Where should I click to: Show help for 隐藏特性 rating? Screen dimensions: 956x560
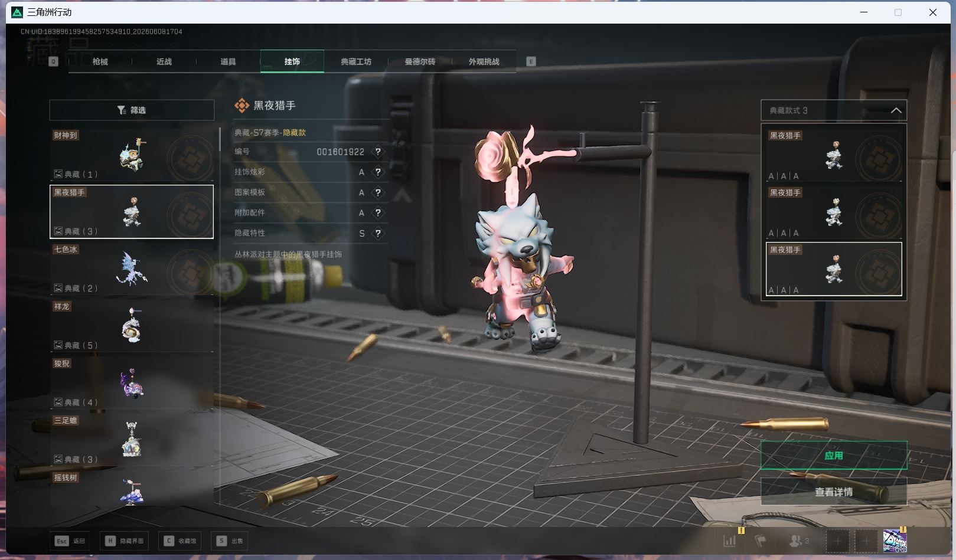pos(378,233)
